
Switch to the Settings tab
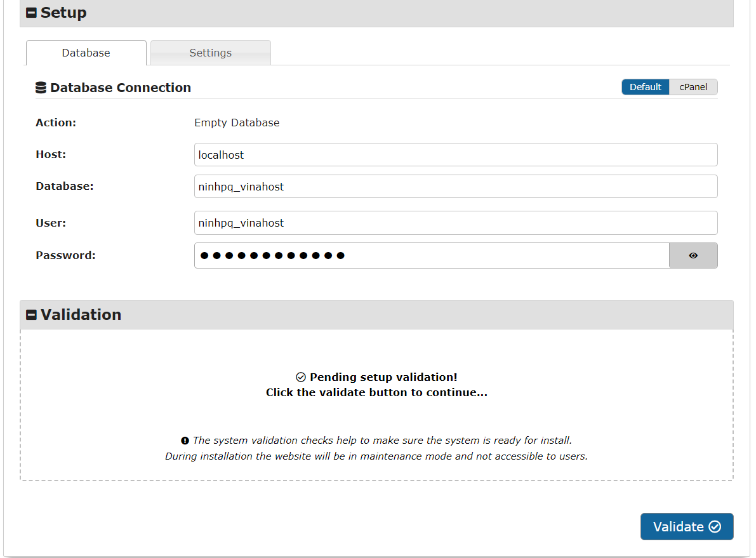[210, 53]
